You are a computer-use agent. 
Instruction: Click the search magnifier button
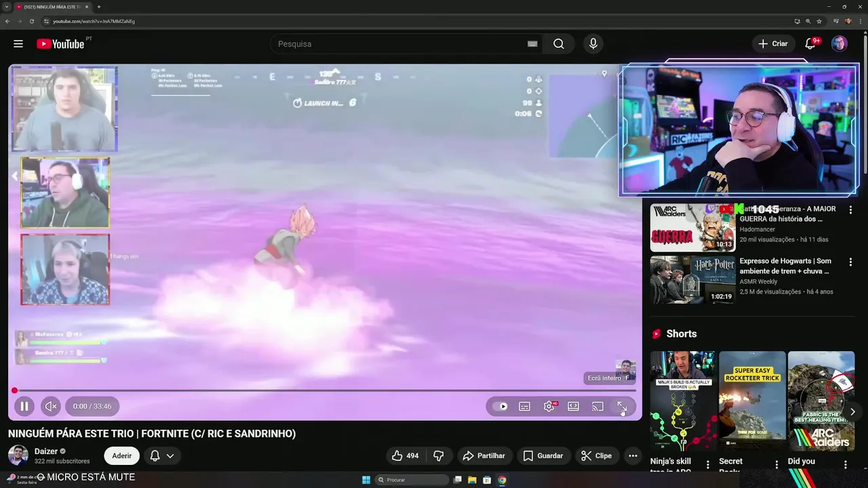(558, 44)
